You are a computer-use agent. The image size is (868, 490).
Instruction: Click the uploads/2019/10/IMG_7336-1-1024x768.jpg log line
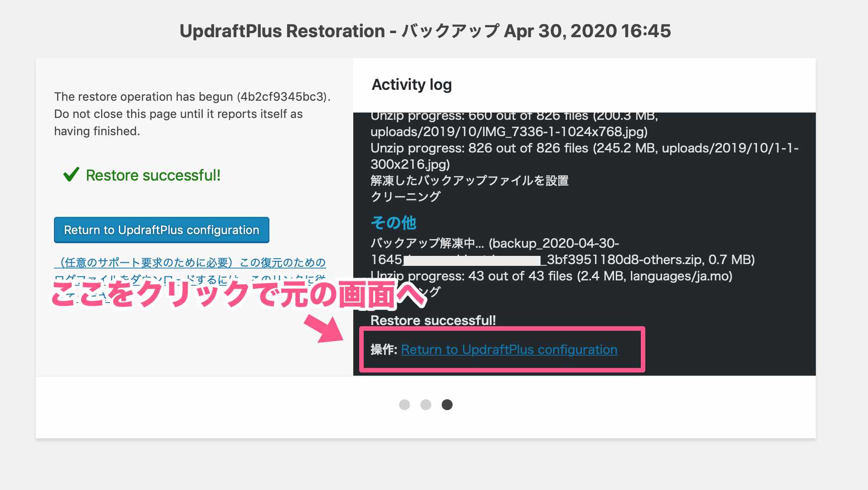point(509,132)
